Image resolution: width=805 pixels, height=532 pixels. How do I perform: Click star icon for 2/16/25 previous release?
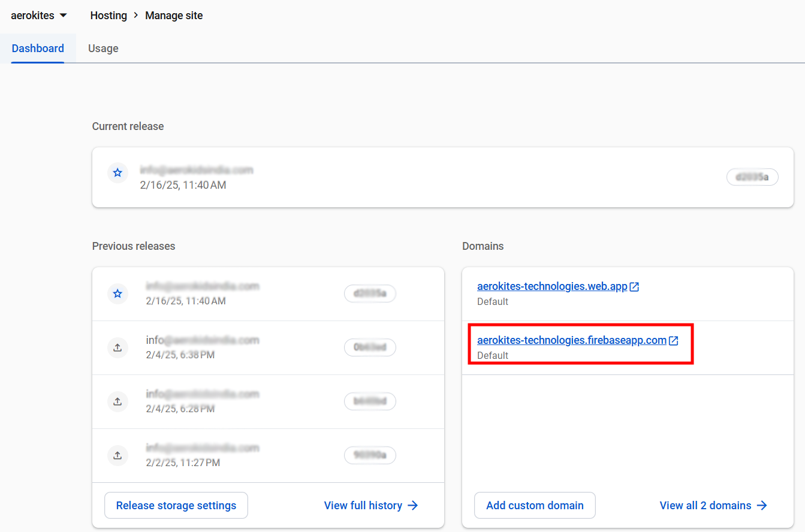pyautogui.click(x=117, y=294)
